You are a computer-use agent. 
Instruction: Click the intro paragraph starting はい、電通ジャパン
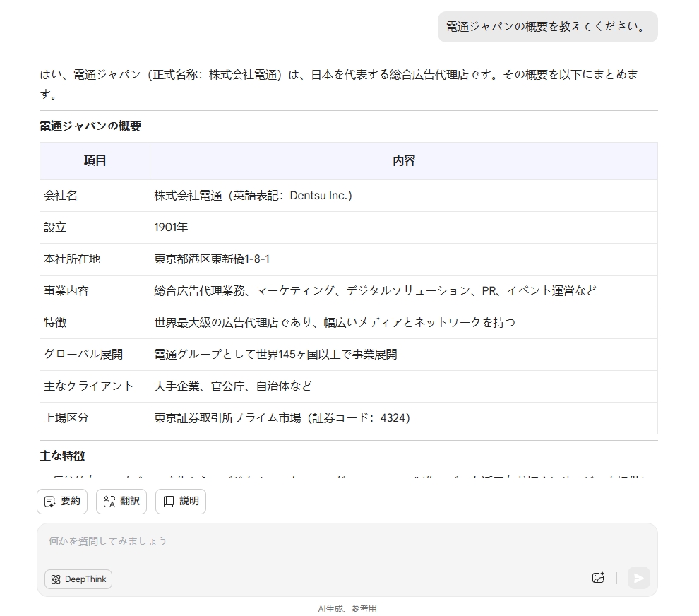point(339,84)
